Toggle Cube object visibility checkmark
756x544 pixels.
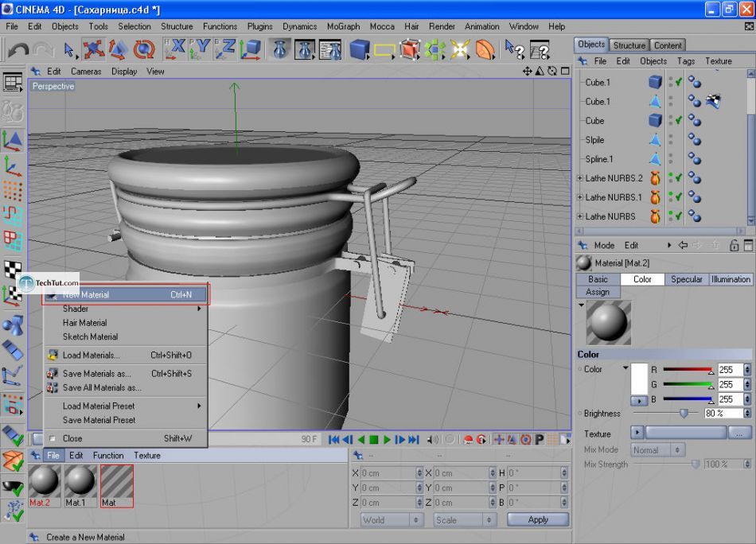point(678,120)
